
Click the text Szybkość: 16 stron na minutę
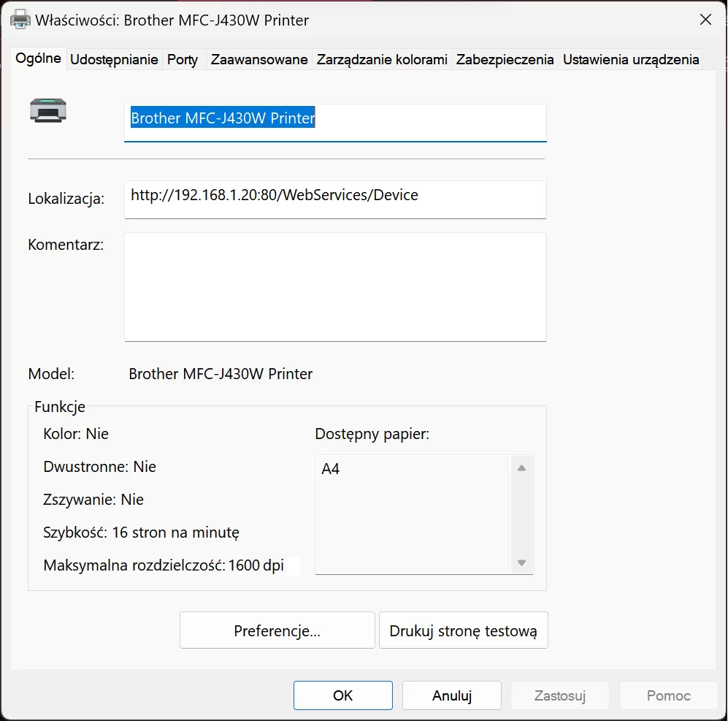(141, 533)
